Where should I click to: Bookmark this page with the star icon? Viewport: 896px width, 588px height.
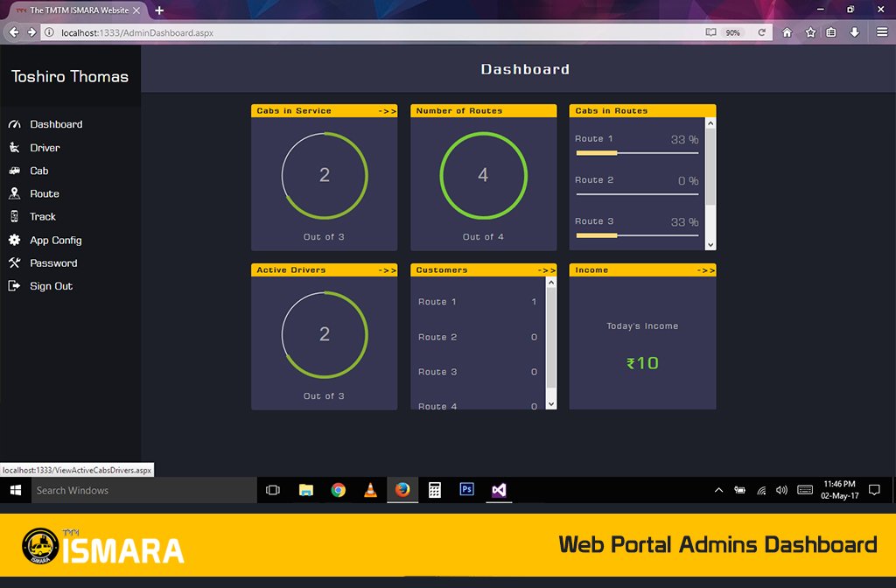pyautogui.click(x=810, y=32)
